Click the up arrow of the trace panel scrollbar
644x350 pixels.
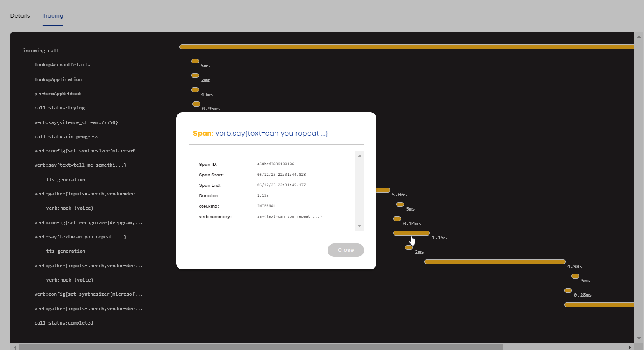click(x=639, y=36)
